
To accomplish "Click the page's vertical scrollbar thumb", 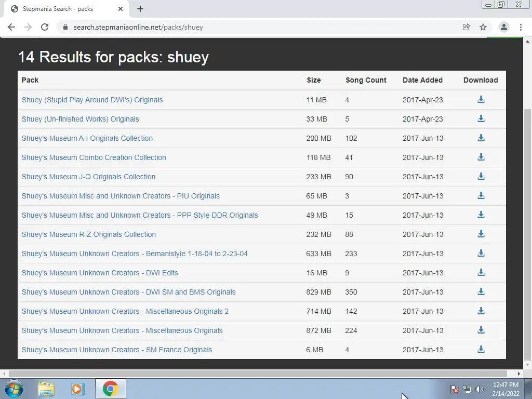I will (527, 234).
